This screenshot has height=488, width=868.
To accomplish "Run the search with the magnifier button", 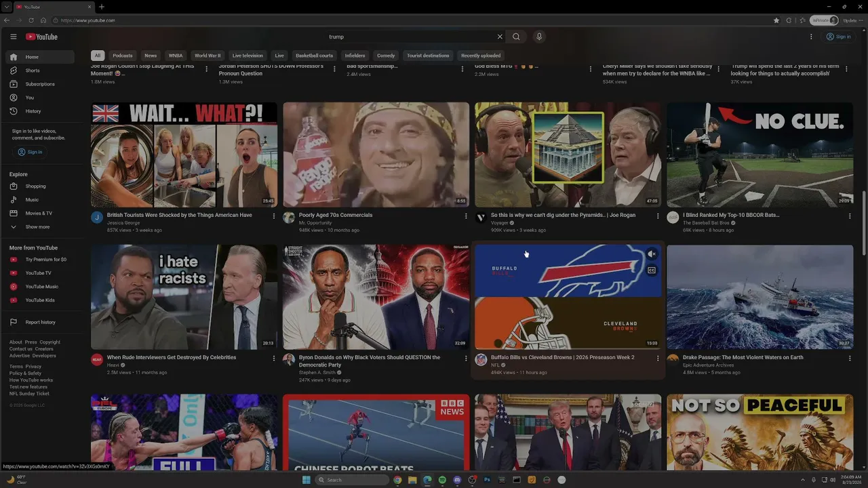I will 516,37.
